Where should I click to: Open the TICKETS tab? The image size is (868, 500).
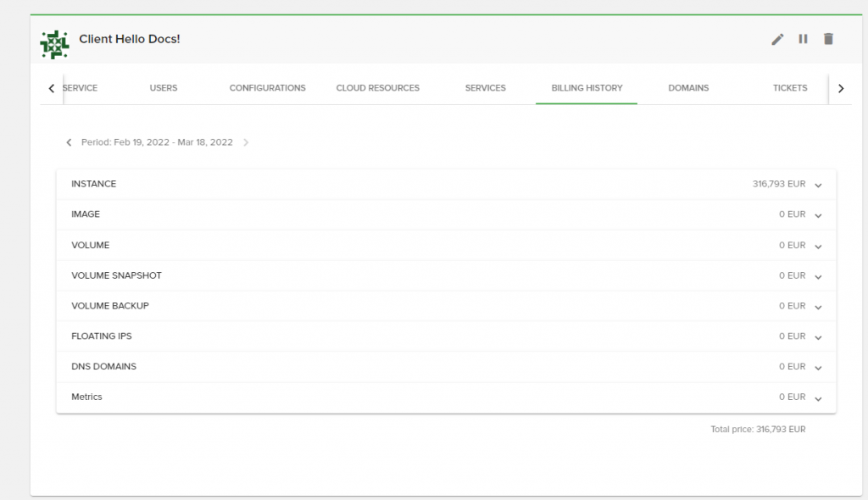790,88
